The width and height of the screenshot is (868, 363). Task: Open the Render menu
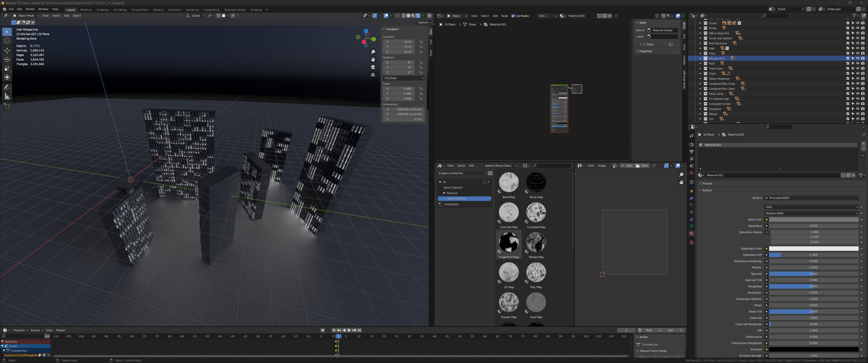30,9
